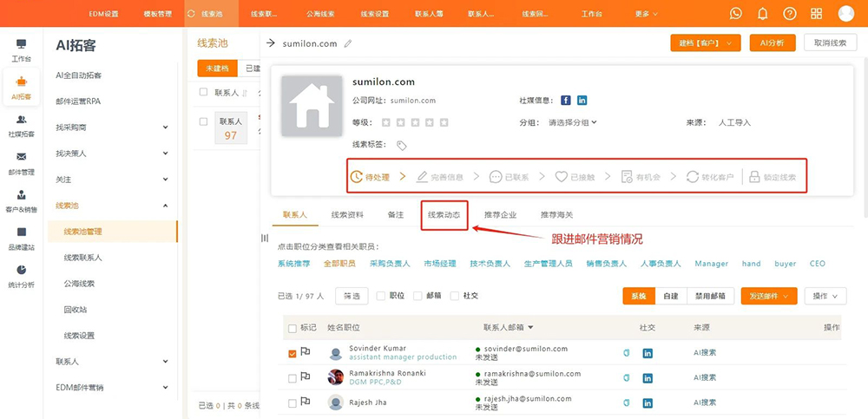This screenshot has width=868, height=419.
Task: Click the 取消线索 button
Action: tap(831, 43)
